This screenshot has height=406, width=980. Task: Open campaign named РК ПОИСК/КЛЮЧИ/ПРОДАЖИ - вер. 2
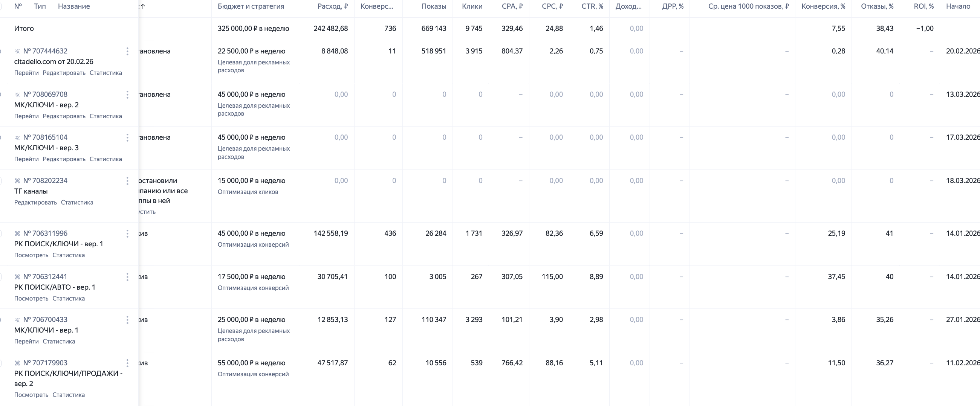tap(68, 374)
